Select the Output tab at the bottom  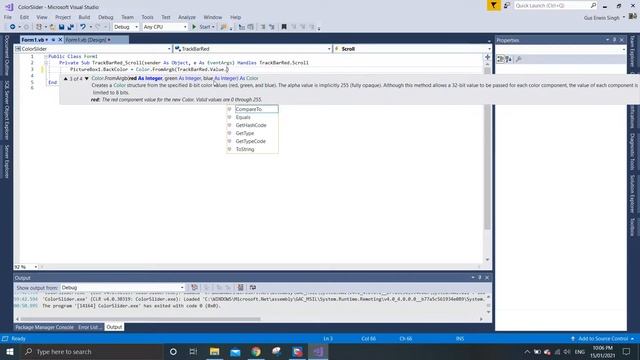click(x=114, y=327)
